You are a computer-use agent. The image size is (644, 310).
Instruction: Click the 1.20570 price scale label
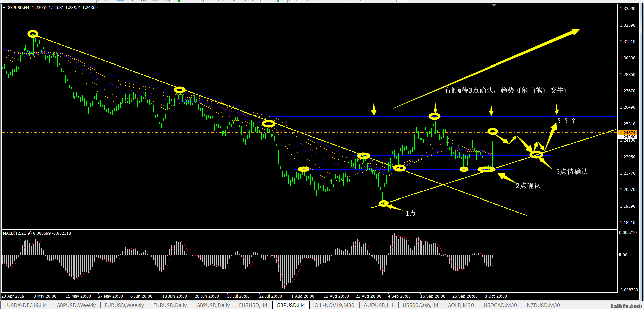click(x=627, y=189)
